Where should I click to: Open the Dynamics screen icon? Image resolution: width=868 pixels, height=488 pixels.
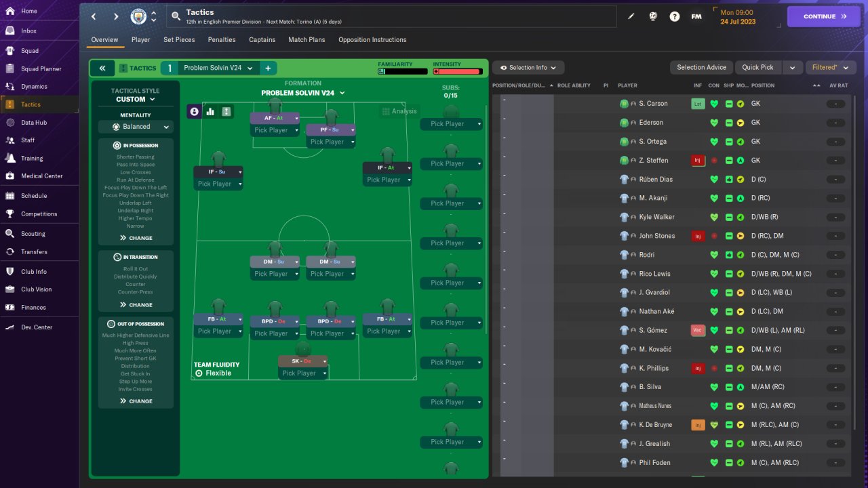tap(10, 87)
